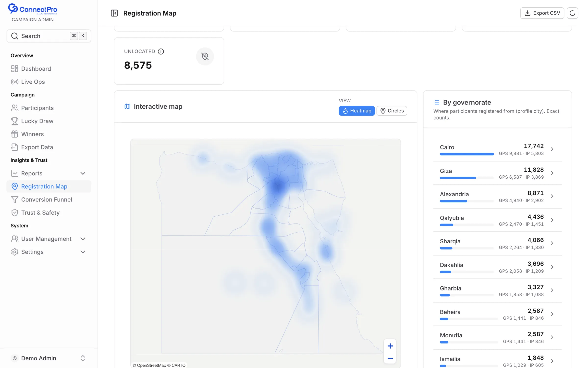Click the ConnectPro logo
Screen dimensions: 588x368
pos(33,9)
